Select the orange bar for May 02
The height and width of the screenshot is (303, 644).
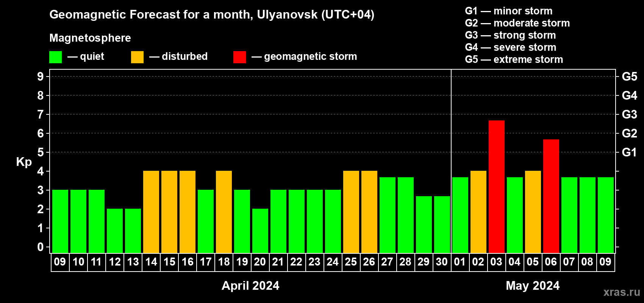478,212
